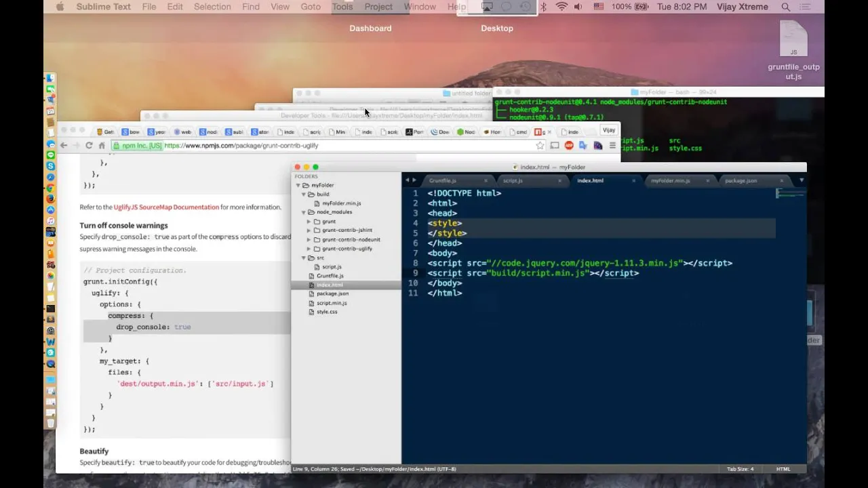Expand the grunt-contrib-nodeunit folder

309,239
